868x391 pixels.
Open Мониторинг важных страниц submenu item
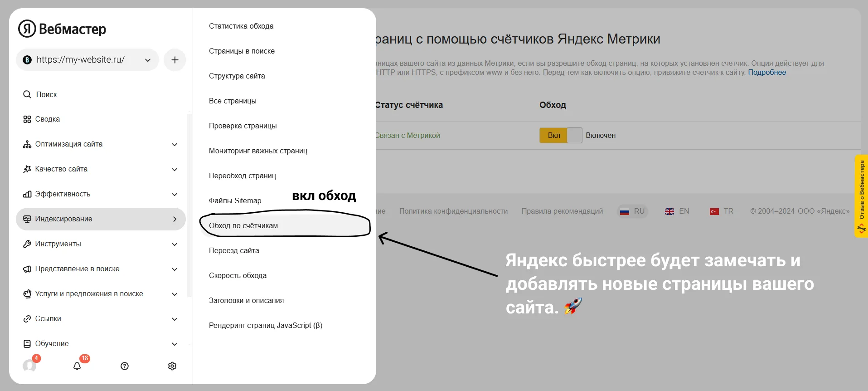pyautogui.click(x=258, y=151)
